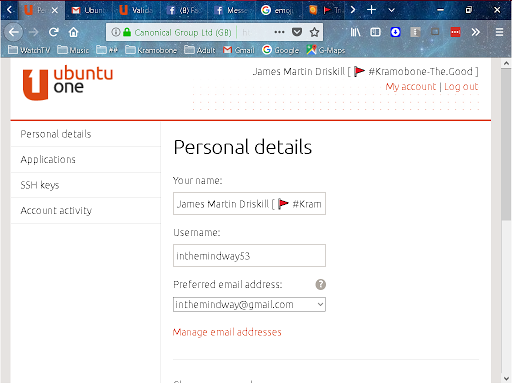Viewport: 512px width, 384px height.
Task: Open WatchTV bookmarks folder
Action: coord(29,50)
